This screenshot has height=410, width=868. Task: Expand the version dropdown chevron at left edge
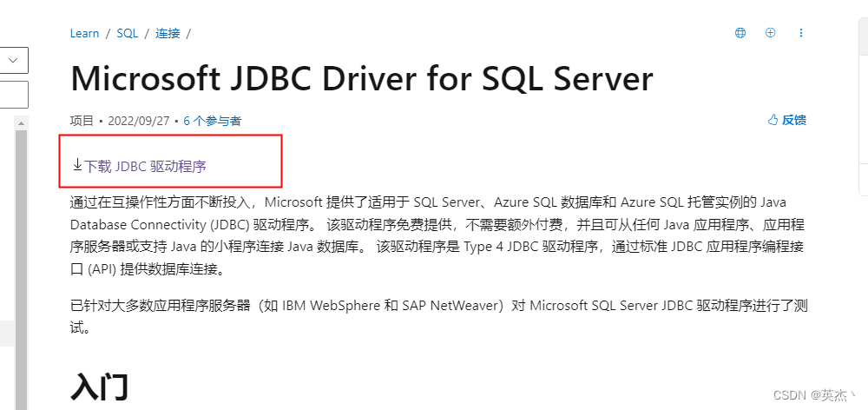13,61
